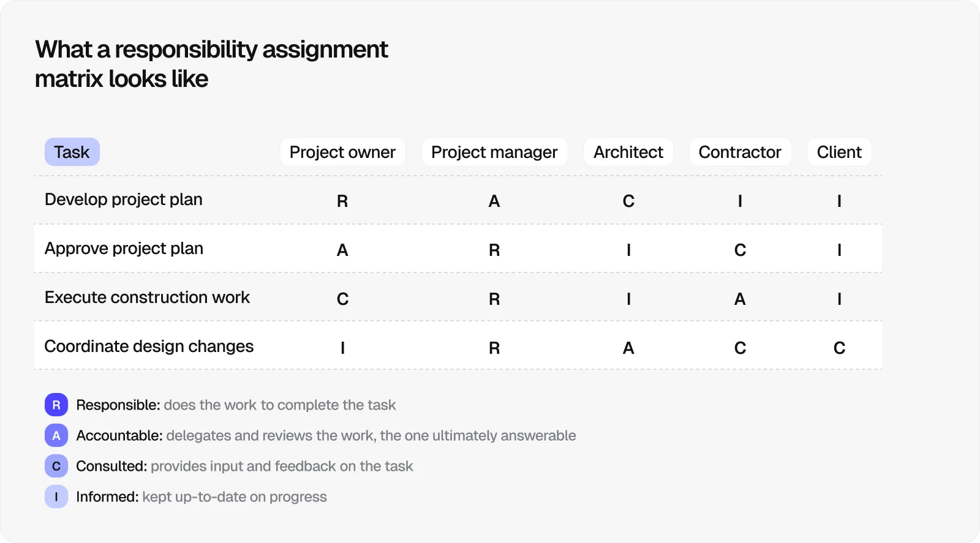
Task: Click the A legend badge for Accountable
Action: coord(56,436)
